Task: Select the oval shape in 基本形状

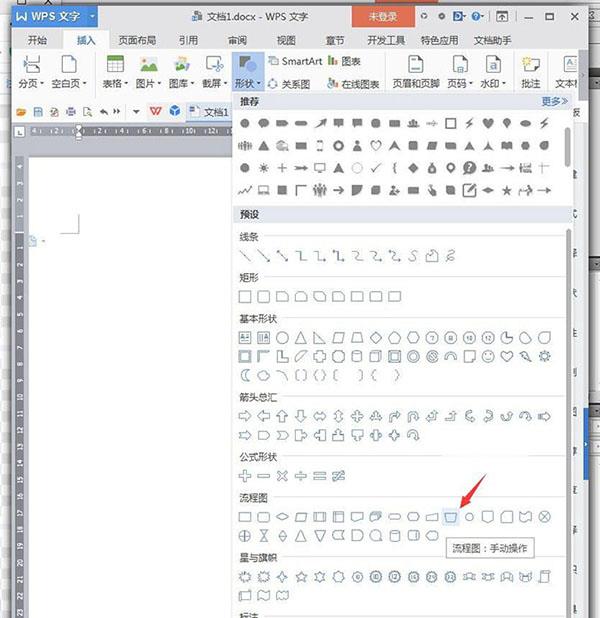Action: (x=282, y=338)
